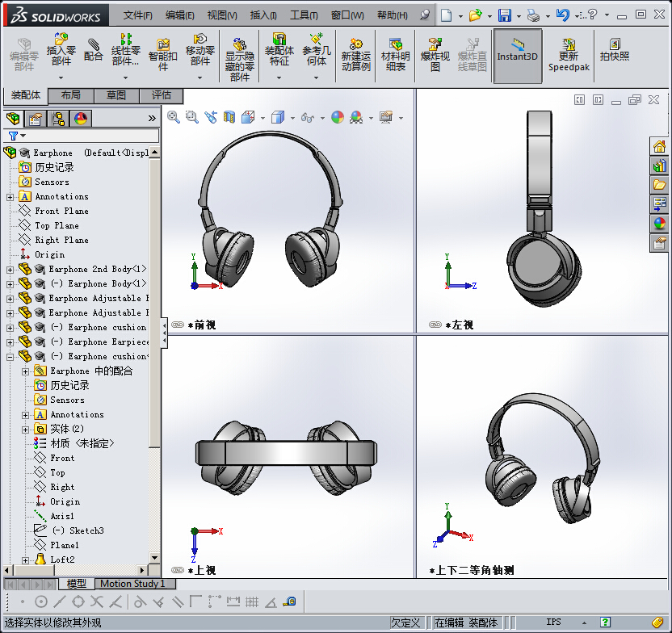
Task: Toggle the link views icon beside 左视
Action: (x=435, y=325)
